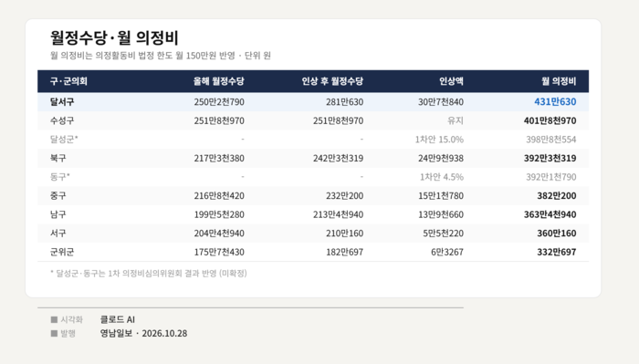Click the value 250만2천790
639x364 pixels.
click(219, 102)
